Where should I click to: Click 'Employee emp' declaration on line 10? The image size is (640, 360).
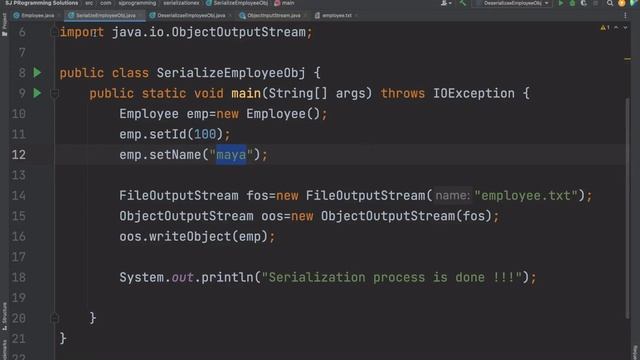pyautogui.click(x=164, y=114)
